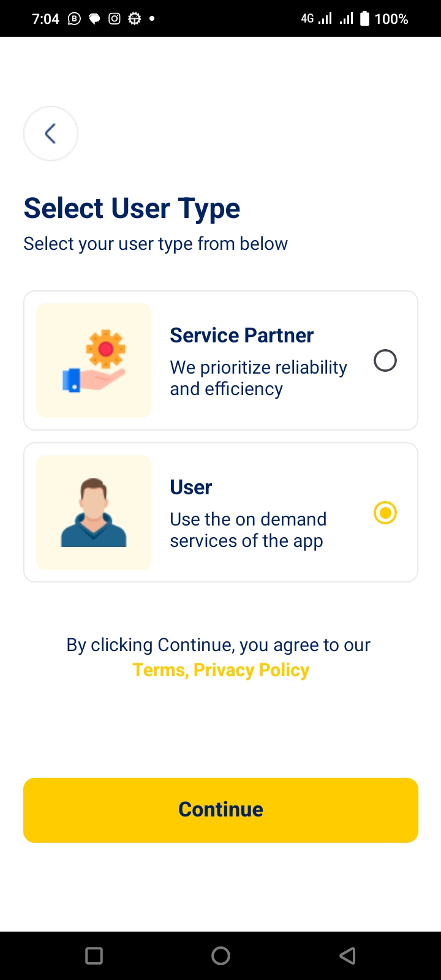Image resolution: width=441 pixels, height=980 pixels.
Task: Tap the User heading text
Action: pos(191,488)
